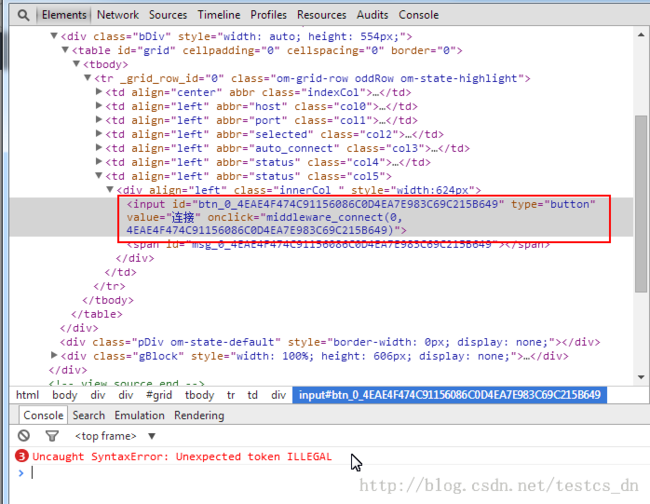Select #grid in the breadcrumb bar
Screen dimensions: 650x504
click(x=159, y=395)
